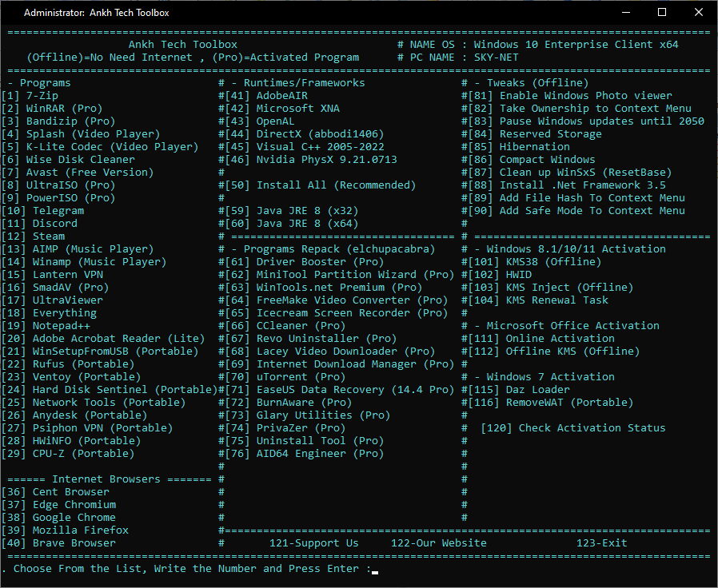Select '[17] UltraViewer' text
The height and width of the screenshot is (588, 718).
tap(52, 300)
